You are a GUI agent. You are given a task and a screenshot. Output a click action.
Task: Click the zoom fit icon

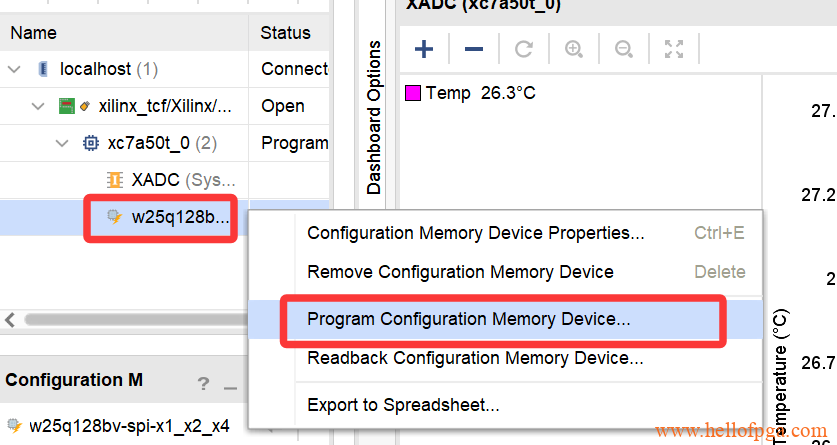(674, 48)
